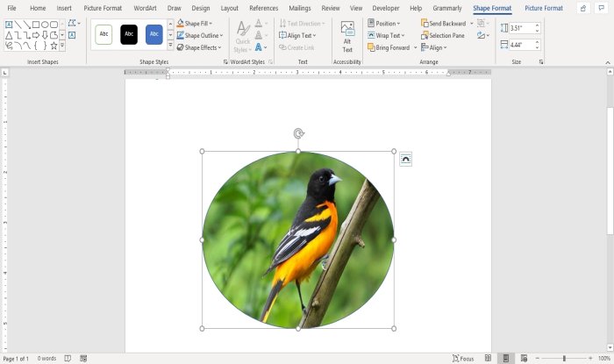Select the Freeform Scribble shape tool
The width and height of the screenshot is (614, 364).
(9, 46)
